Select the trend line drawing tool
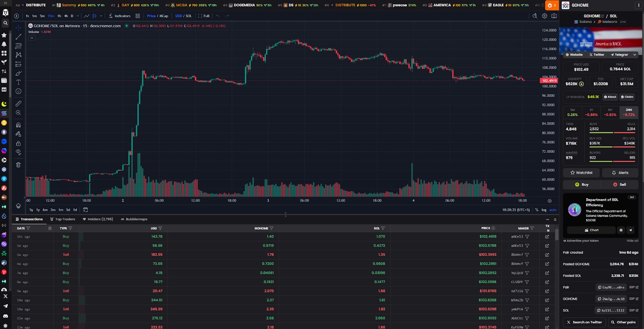This screenshot has height=329, width=644. pyautogui.click(x=18, y=37)
